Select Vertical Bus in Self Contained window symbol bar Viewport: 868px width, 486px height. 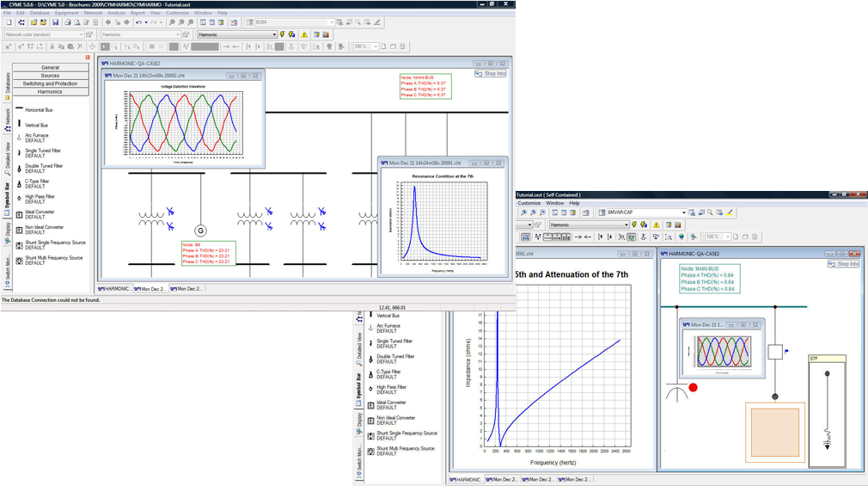click(385, 316)
